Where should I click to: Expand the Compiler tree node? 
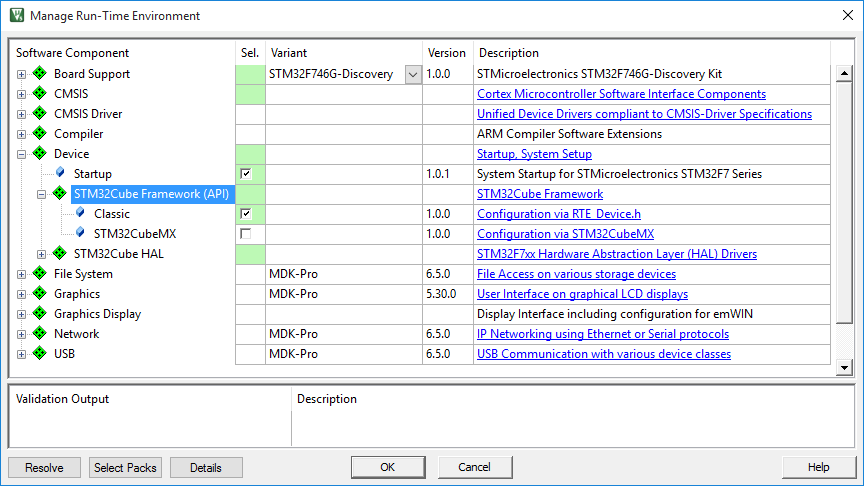(x=21, y=134)
